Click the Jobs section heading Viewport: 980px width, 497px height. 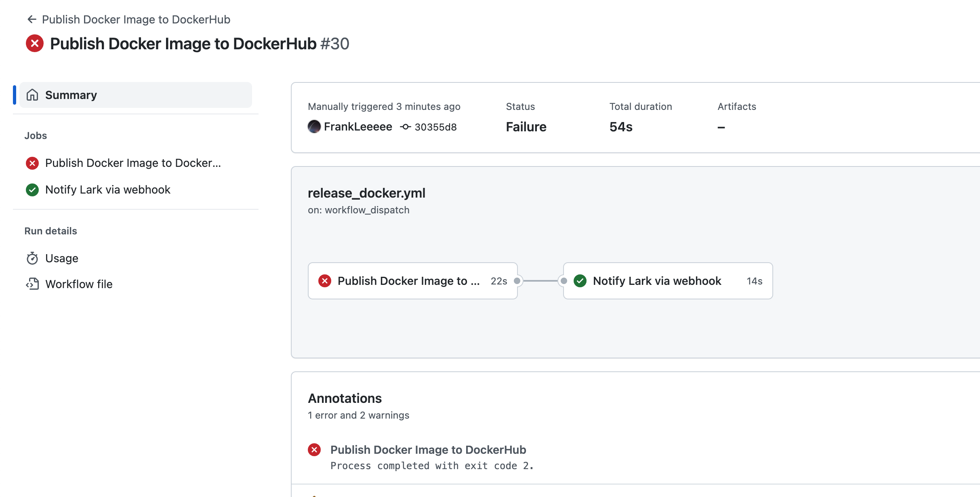(36, 136)
